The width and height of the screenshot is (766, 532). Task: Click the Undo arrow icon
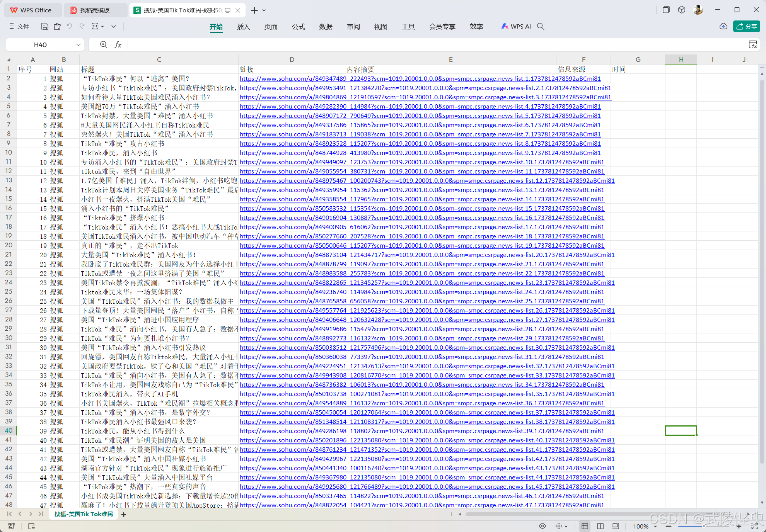click(x=70, y=26)
